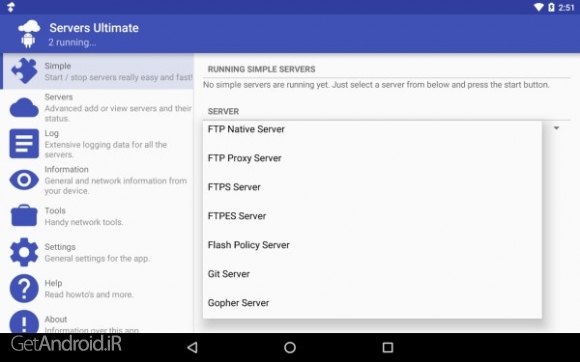Open the Information menu label
580x362 pixels.
tap(67, 169)
